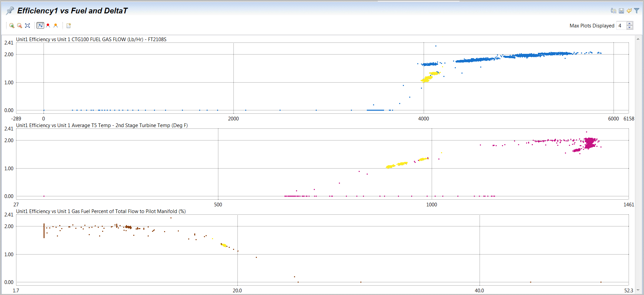Click the Max Plots Displayed number field
Image resolution: width=644 pixels, height=295 pixels.
[x=621, y=26]
